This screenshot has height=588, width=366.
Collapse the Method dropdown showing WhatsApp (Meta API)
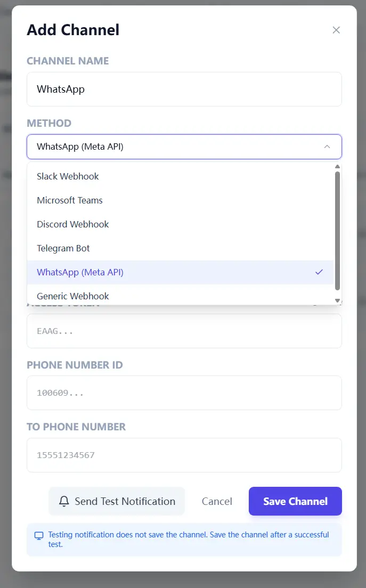pyautogui.click(x=184, y=146)
